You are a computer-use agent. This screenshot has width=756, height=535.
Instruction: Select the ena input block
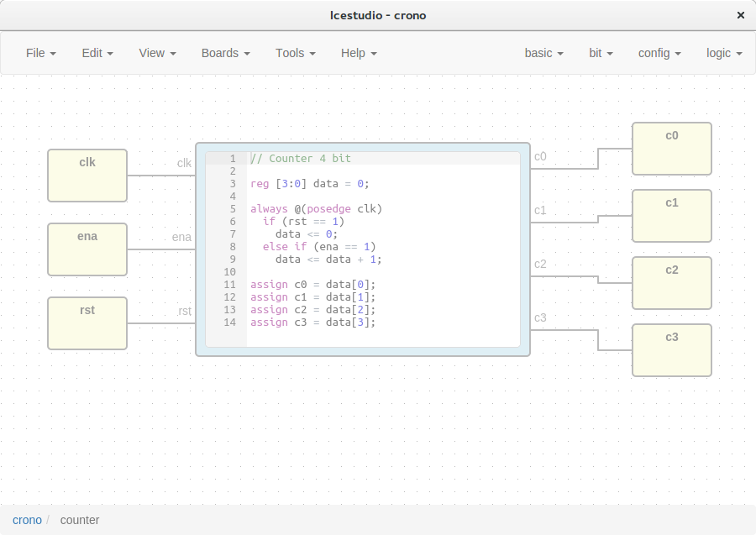point(87,249)
